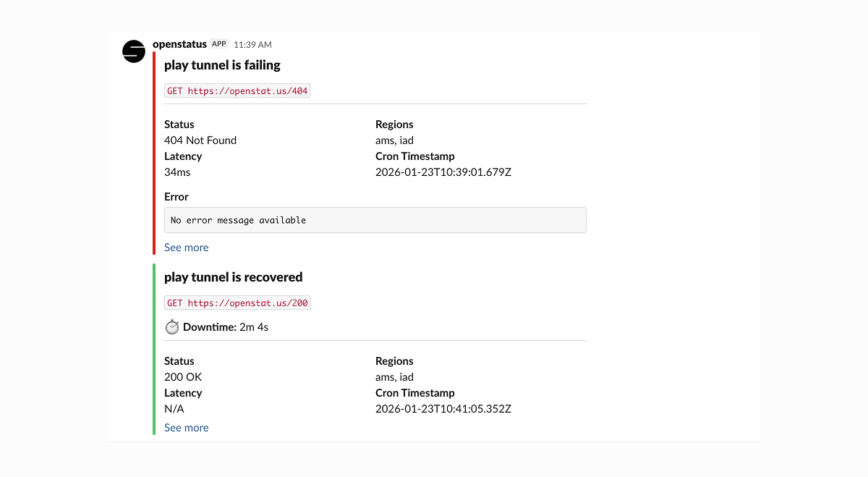Click the 404 Not Found status value
868x477 pixels.
200,140
